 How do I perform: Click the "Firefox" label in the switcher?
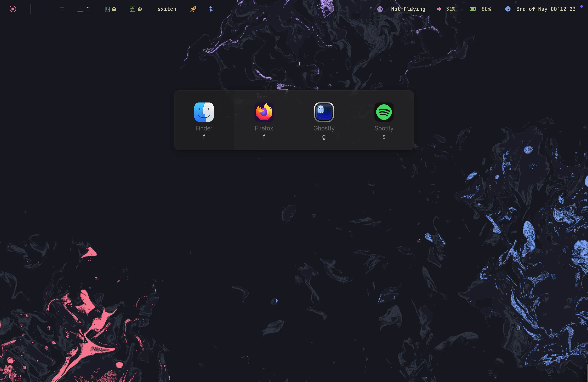(x=264, y=128)
